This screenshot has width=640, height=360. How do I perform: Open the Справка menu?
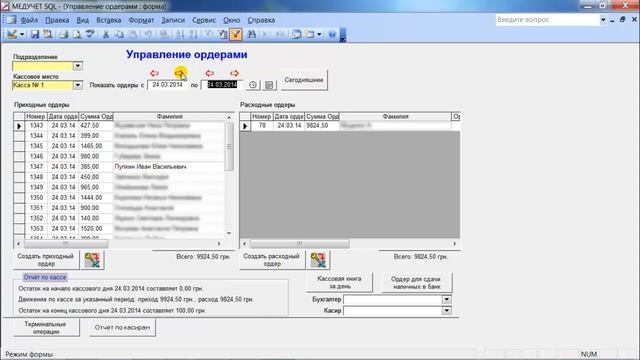pos(261,20)
